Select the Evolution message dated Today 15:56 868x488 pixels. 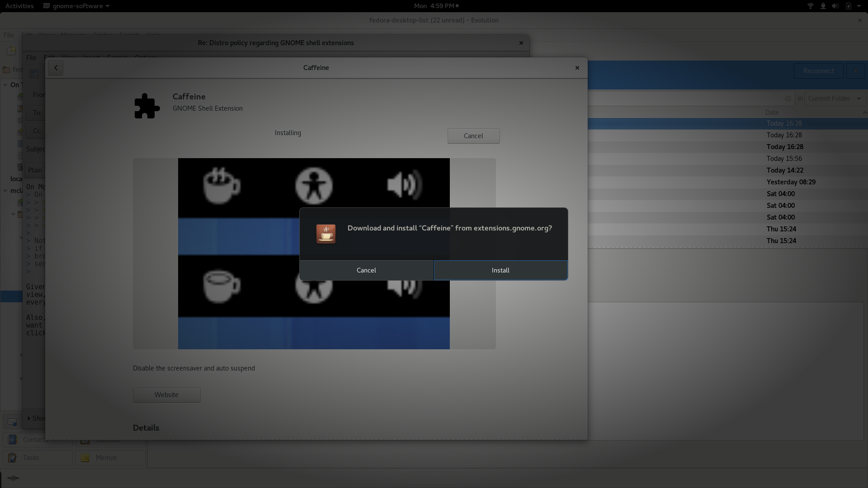pos(728,159)
